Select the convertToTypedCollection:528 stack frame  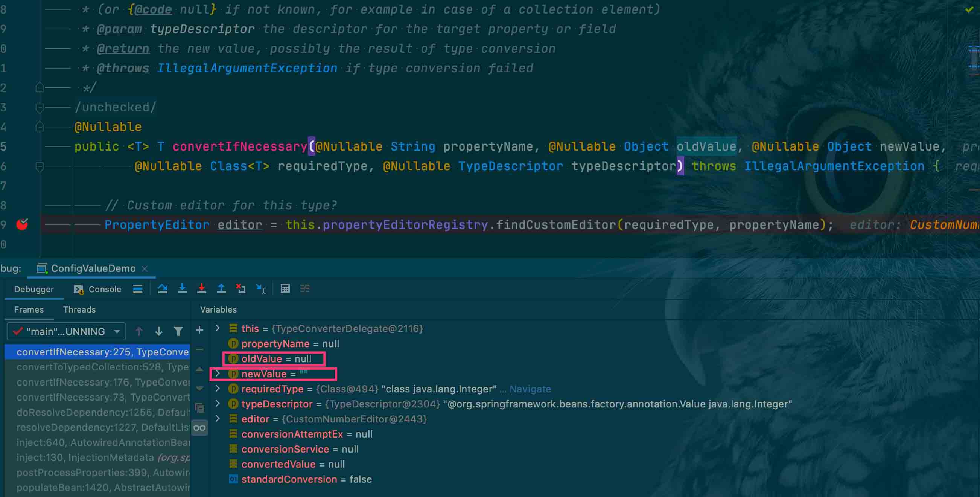coord(102,367)
